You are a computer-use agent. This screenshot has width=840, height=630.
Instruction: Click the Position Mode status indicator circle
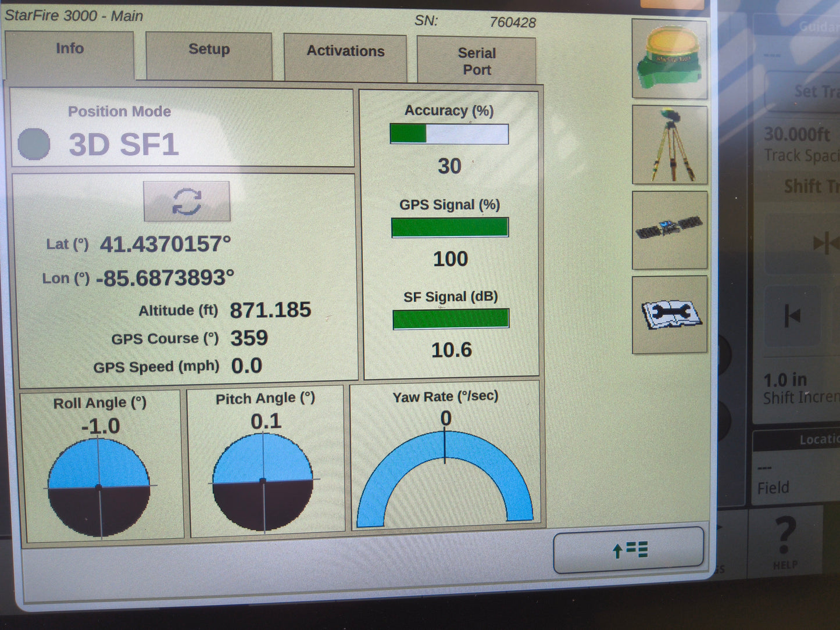pos(34,144)
